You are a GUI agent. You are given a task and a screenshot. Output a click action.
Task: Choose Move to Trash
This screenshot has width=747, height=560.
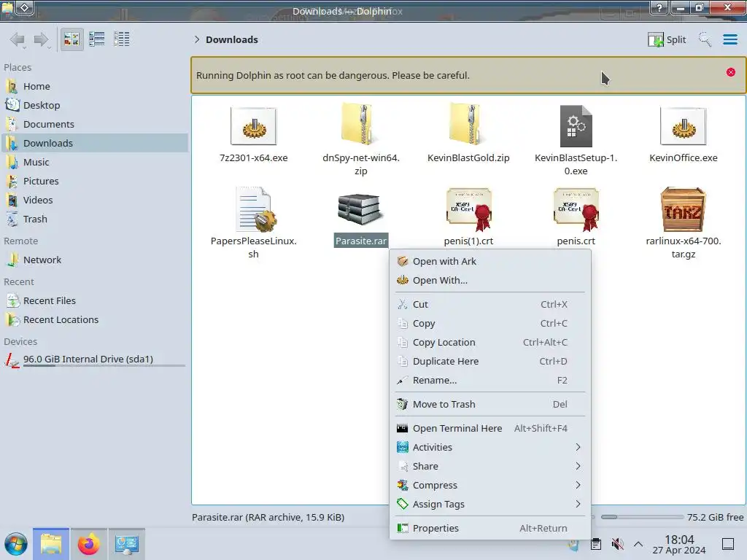490,404
